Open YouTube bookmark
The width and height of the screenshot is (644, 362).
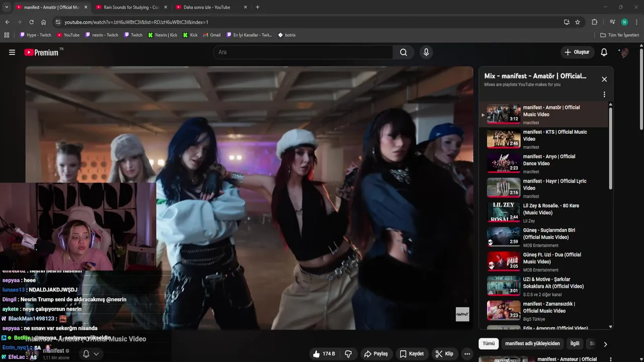(68, 35)
